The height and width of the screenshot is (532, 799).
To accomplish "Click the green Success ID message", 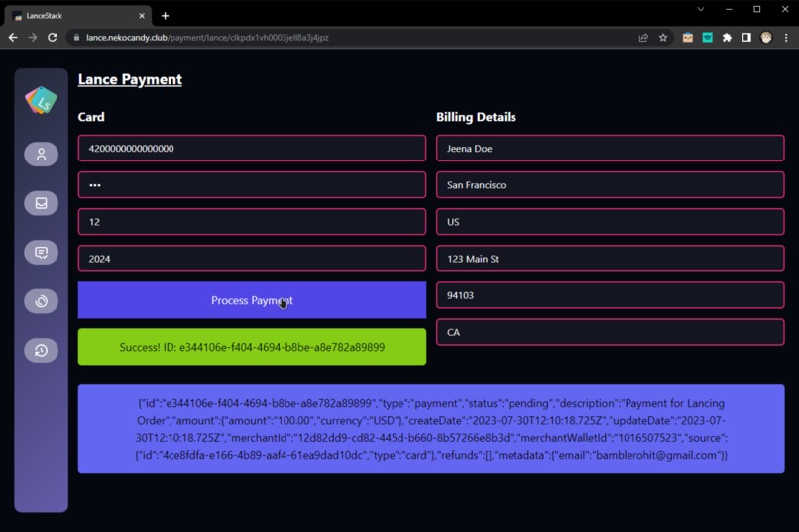I will pos(252,347).
